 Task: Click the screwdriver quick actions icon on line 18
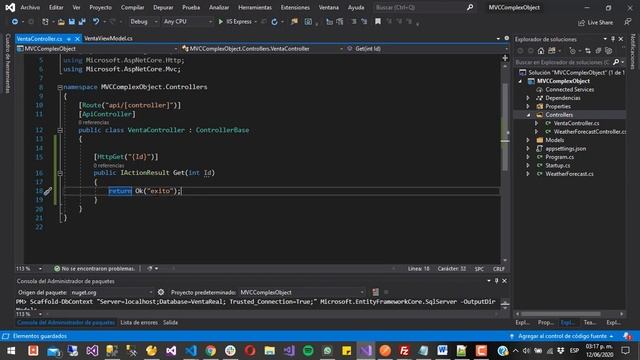point(48,191)
